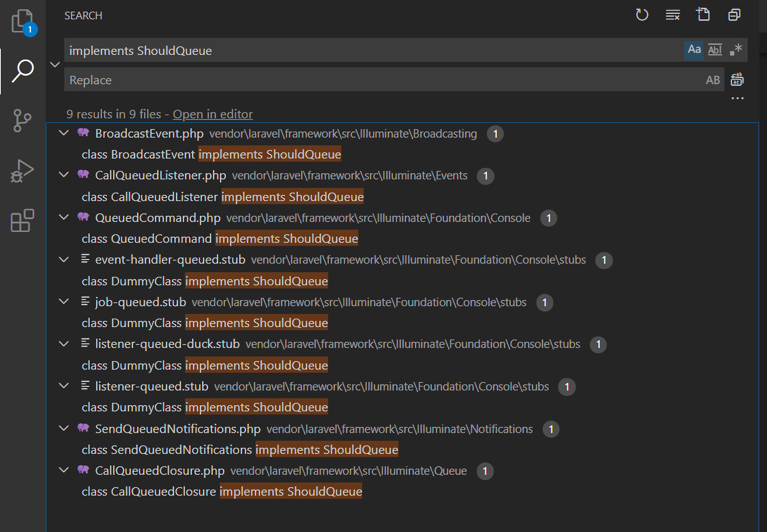This screenshot has width=767, height=532.
Task: Open a new search editor
Action: tap(703, 15)
